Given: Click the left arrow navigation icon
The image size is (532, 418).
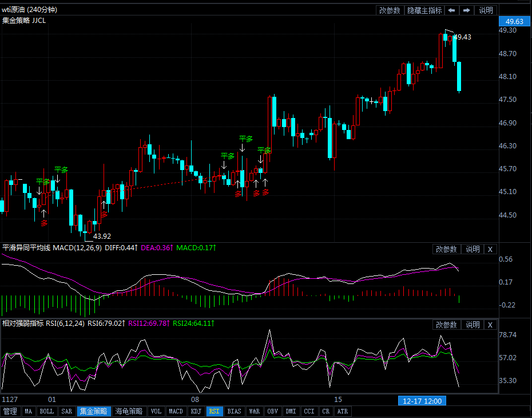Looking at the screenshot, I should tap(451, 10).
